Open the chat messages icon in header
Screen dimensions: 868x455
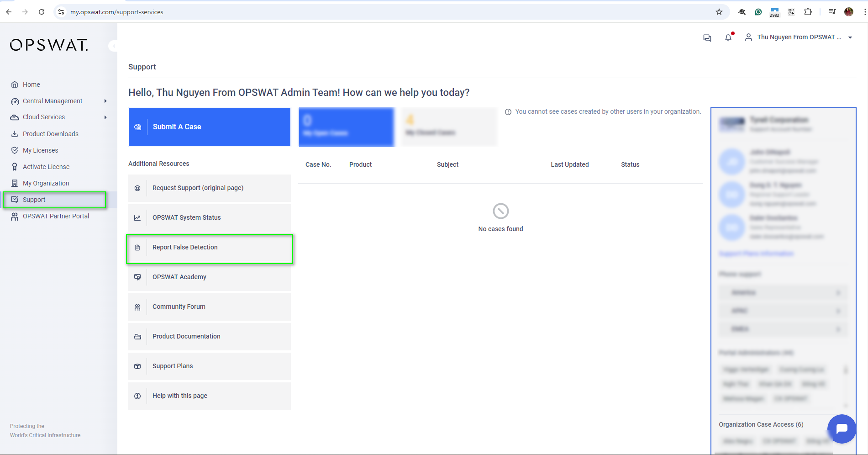[x=707, y=38]
